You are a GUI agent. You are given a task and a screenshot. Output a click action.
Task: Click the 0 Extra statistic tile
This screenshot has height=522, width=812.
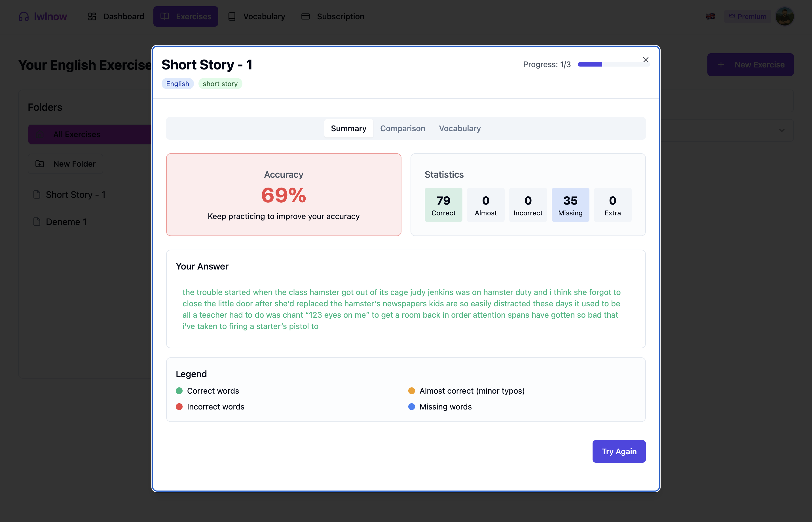613,205
